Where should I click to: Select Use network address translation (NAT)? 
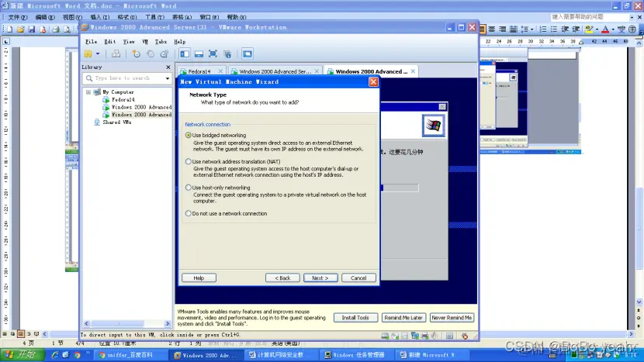(188, 162)
